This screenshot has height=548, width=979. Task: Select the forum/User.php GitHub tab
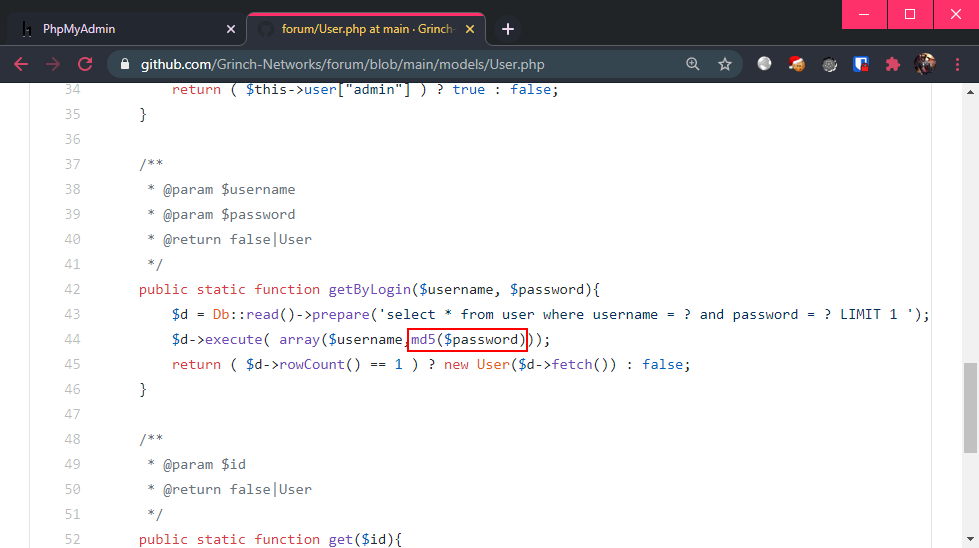365,29
